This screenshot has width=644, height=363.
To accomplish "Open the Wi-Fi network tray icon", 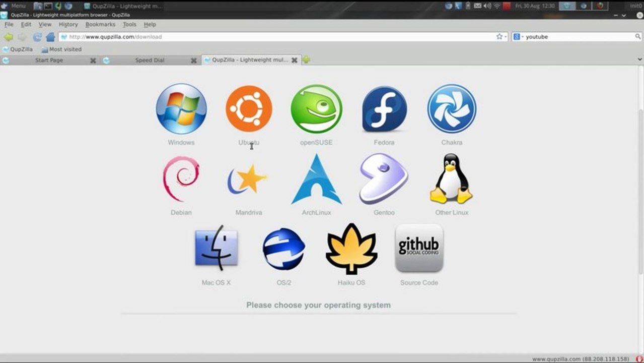I will coord(496,6).
